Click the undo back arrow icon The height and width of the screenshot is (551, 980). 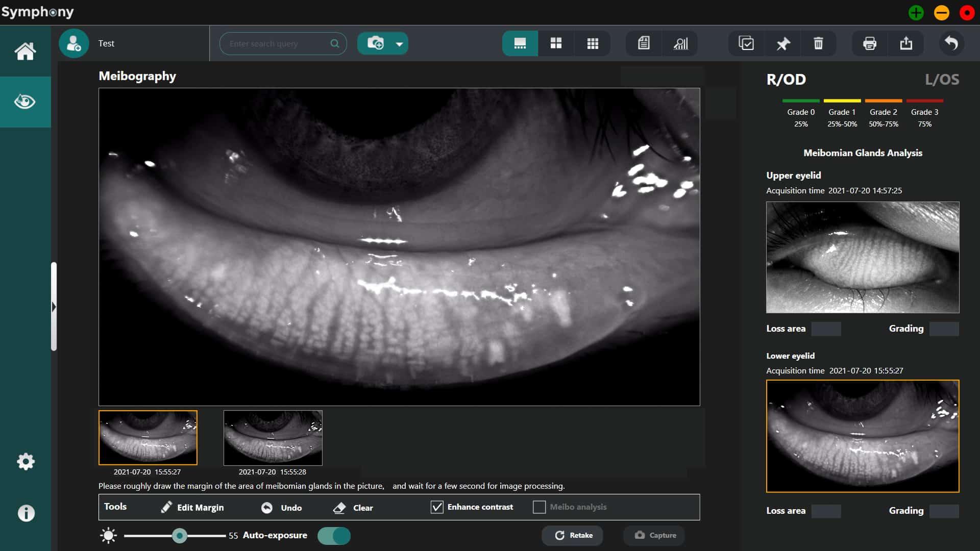[x=951, y=43]
